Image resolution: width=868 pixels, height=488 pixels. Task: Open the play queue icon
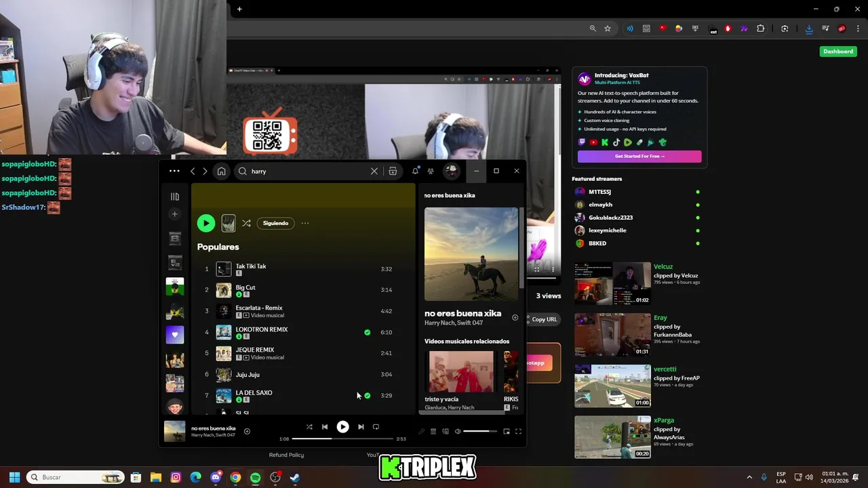pyautogui.click(x=433, y=431)
